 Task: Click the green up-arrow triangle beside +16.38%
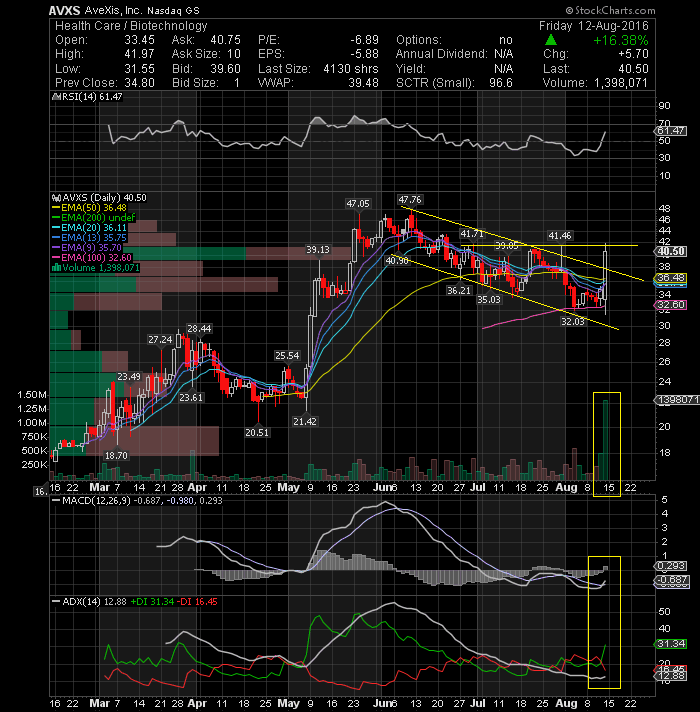point(551,40)
